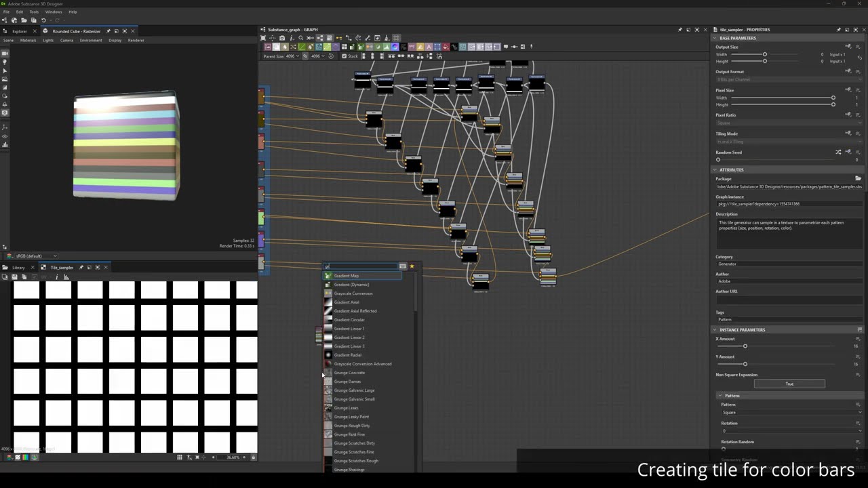Viewport: 868px width, 488px height.
Task: Open the Windows menu
Action: click(x=54, y=12)
